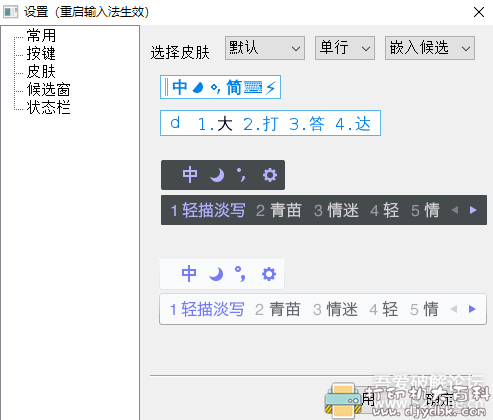Click the 简 icon in blue status bar
The height and width of the screenshot is (420, 493).
234,87
